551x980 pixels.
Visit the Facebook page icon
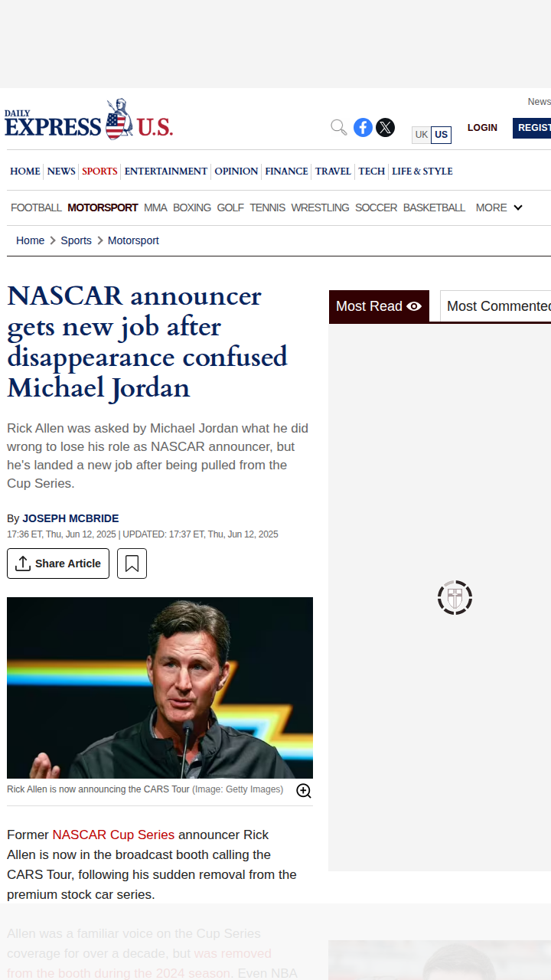363,127
